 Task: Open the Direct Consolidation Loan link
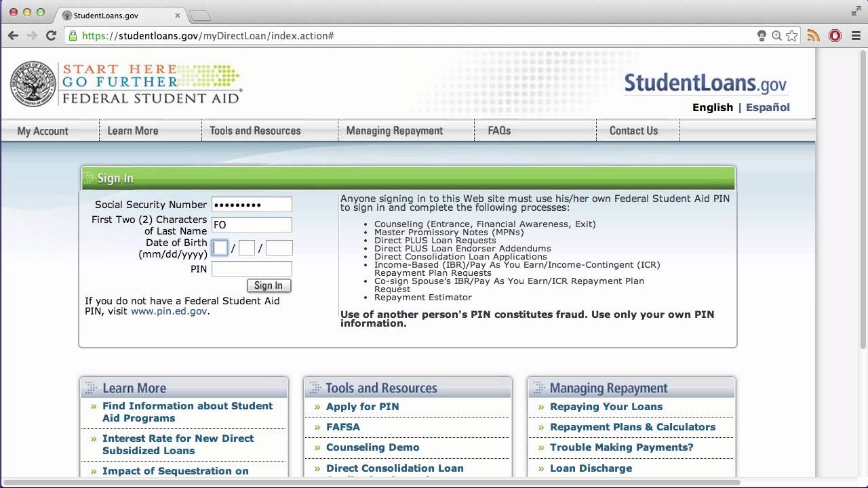click(x=395, y=468)
